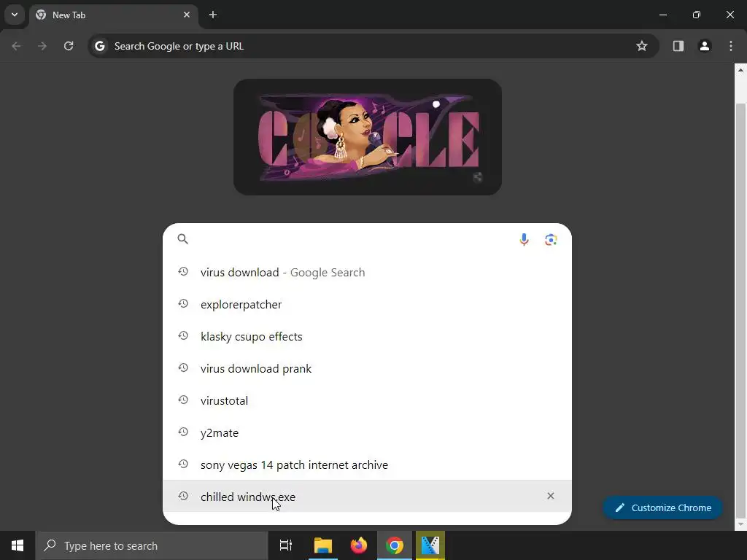The height and width of the screenshot is (560, 747).
Task: Choose the suggestion 'klasky csupo effects'
Action: tap(367, 337)
